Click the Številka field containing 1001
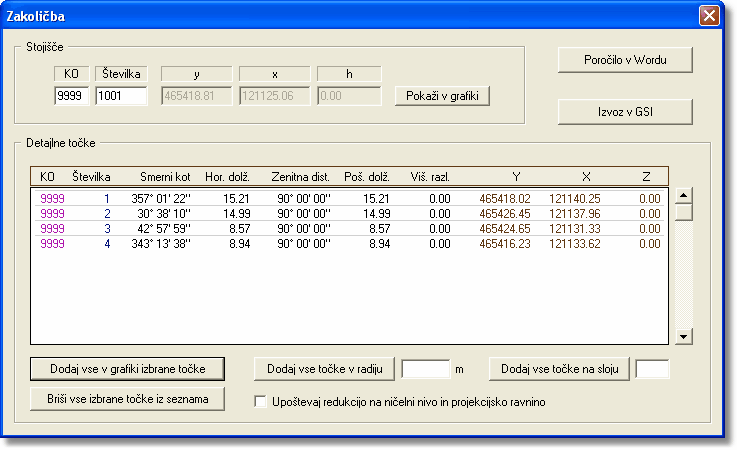The width and height of the screenshot is (737, 450). pyautogui.click(x=121, y=96)
